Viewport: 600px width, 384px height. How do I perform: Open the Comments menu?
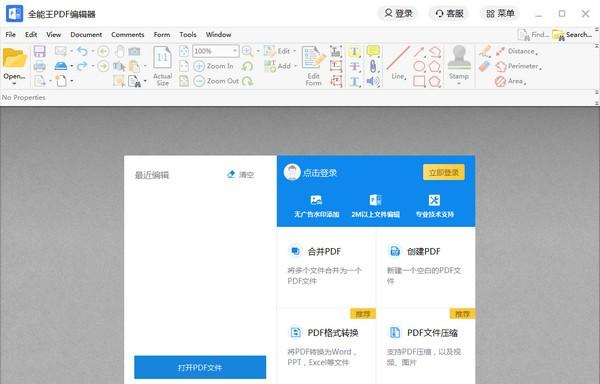(x=128, y=34)
